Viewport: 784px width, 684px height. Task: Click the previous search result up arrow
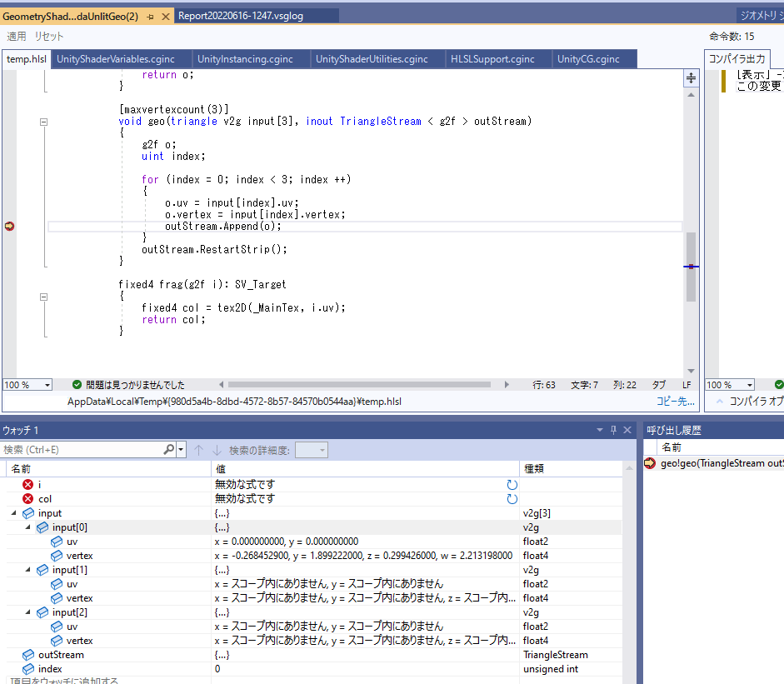click(x=198, y=451)
